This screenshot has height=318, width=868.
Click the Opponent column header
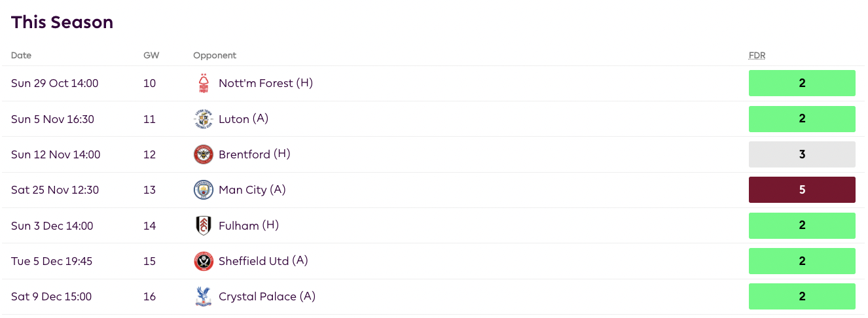215,56
